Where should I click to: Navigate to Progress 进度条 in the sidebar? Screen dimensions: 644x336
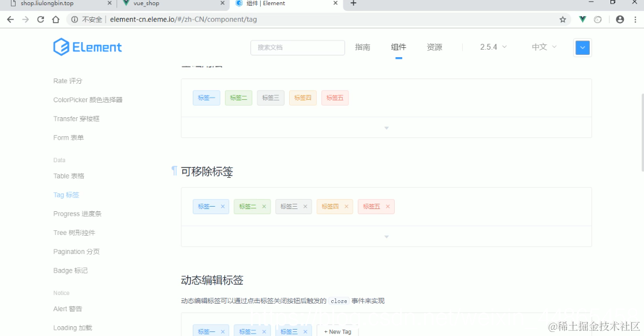(x=77, y=214)
